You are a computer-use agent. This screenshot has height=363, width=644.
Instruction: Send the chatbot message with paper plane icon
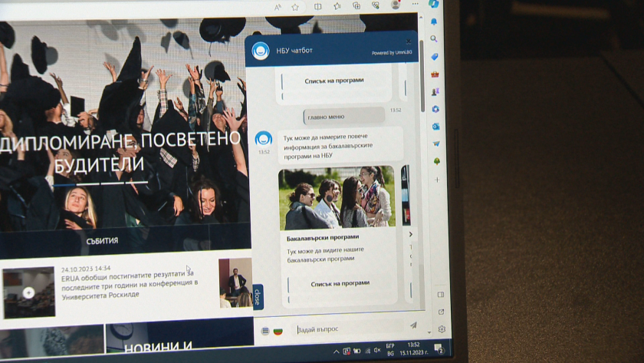(414, 326)
